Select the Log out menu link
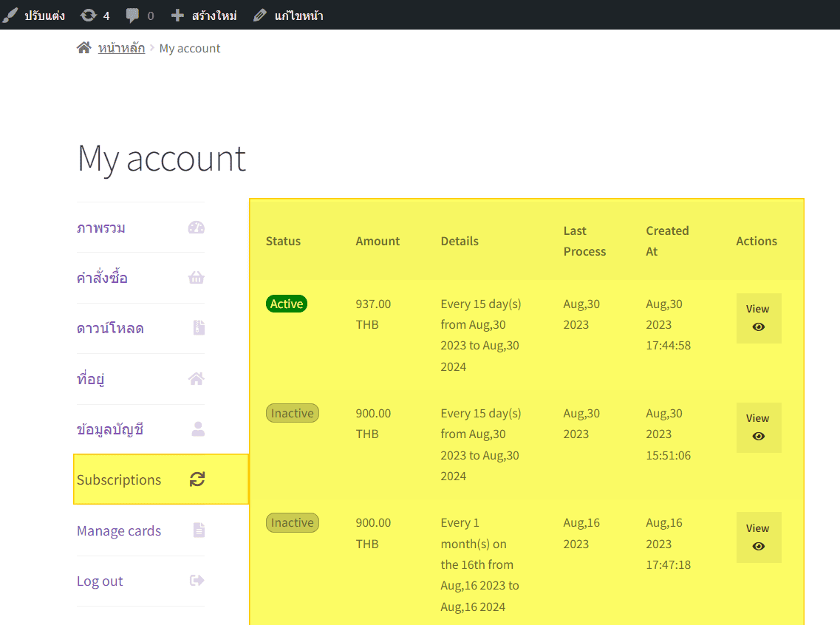Viewport: 840px width, 625px height. (100, 581)
